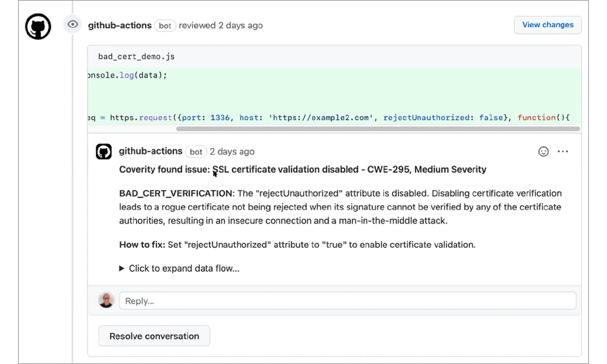
Task: Click the 'bot' badge beside github-actions reviewer
Action: click(x=165, y=26)
